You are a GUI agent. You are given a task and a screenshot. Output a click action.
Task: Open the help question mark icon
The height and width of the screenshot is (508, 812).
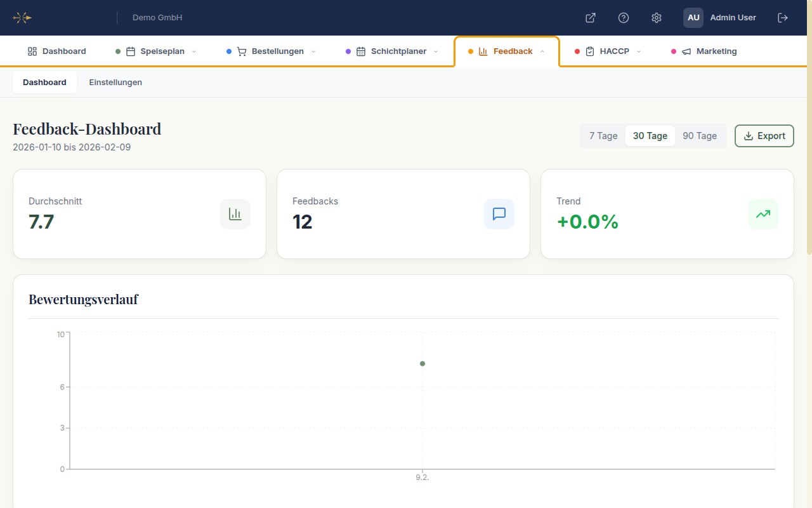tap(624, 18)
